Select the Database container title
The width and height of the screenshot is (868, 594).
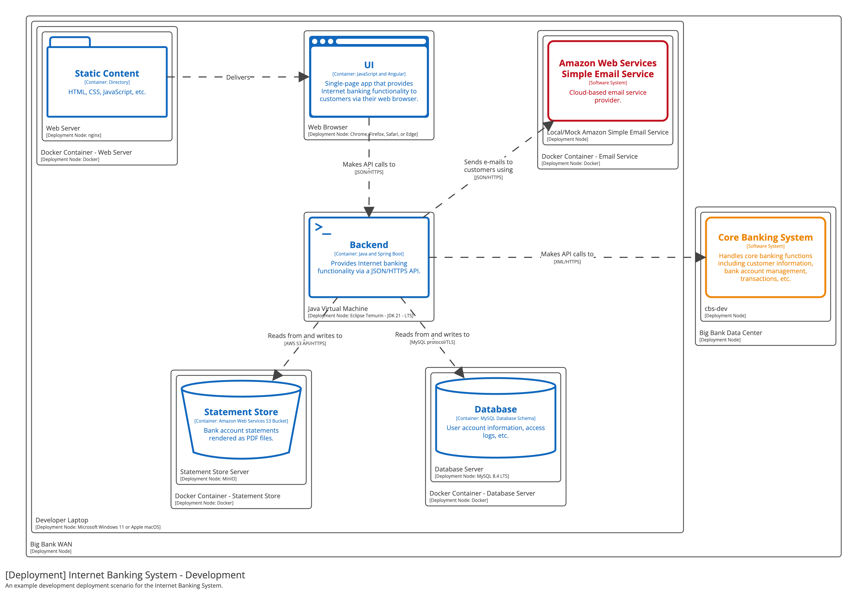(x=496, y=409)
